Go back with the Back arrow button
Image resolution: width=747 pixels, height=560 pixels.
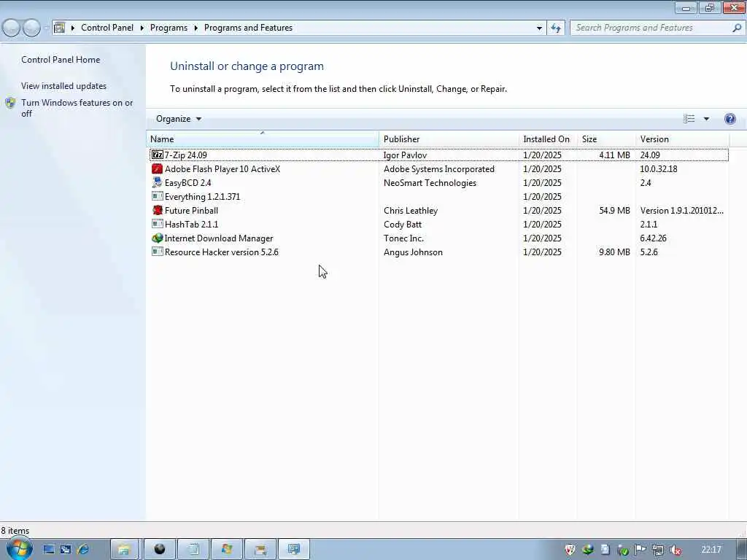click(x=11, y=28)
